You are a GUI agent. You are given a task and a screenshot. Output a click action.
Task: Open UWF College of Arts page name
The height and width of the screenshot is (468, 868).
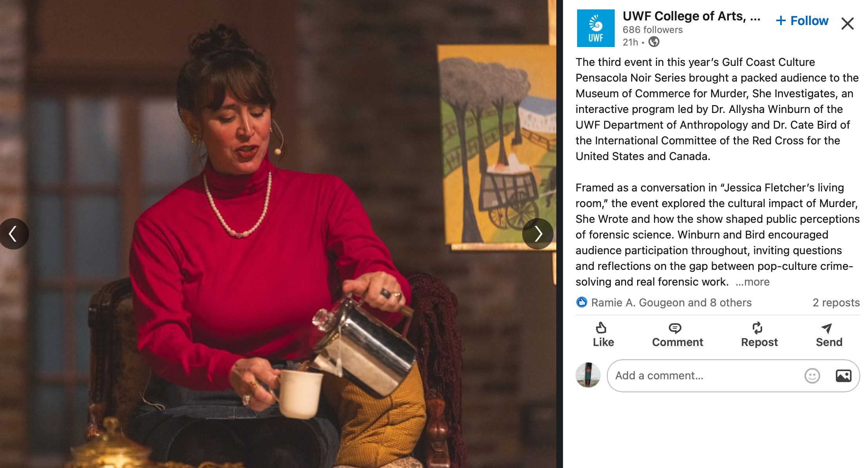click(x=691, y=16)
